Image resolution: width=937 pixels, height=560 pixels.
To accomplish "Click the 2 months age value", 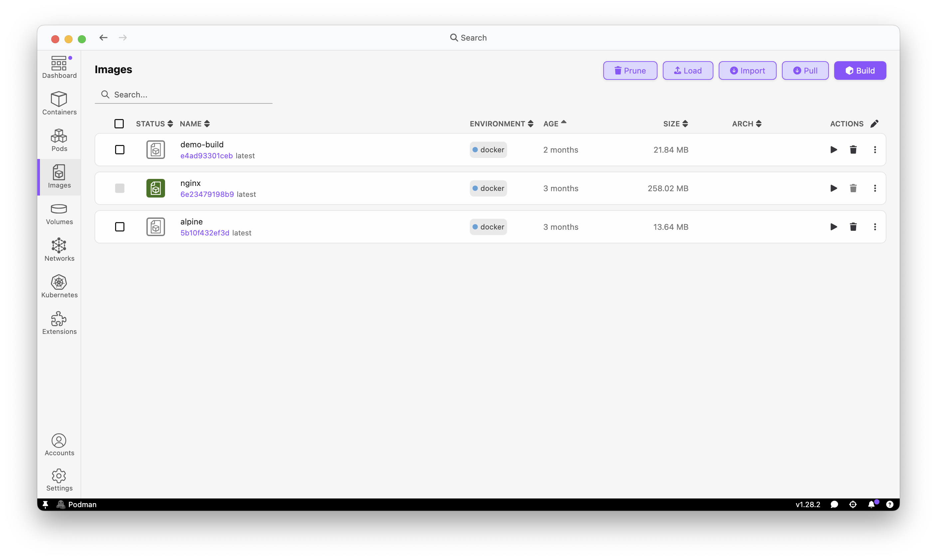I will pyautogui.click(x=561, y=150).
